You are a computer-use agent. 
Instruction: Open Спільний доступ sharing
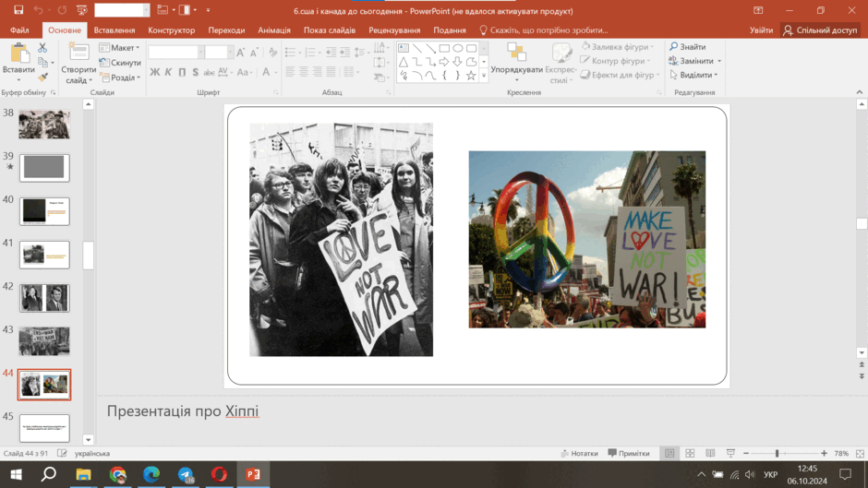coord(820,30)
